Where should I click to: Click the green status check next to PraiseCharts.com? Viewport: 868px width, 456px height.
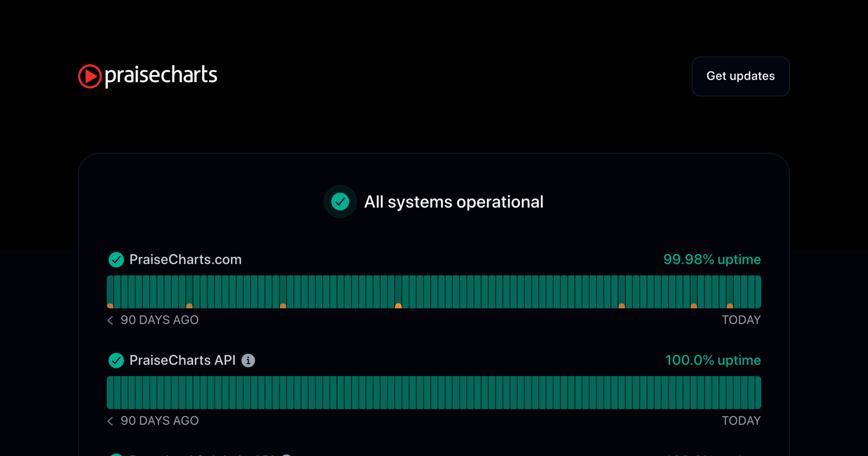[116, 259]
